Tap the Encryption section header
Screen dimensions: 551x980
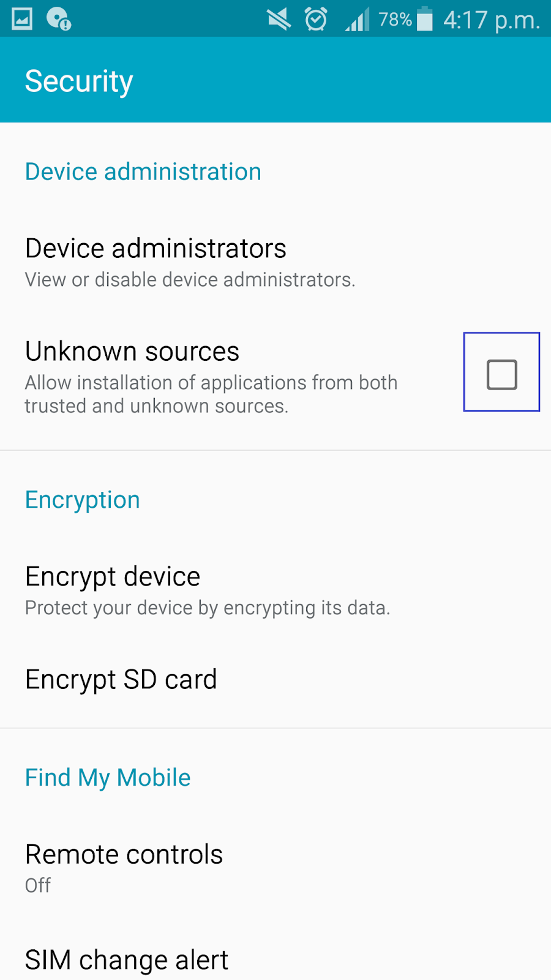click(83, 500)
